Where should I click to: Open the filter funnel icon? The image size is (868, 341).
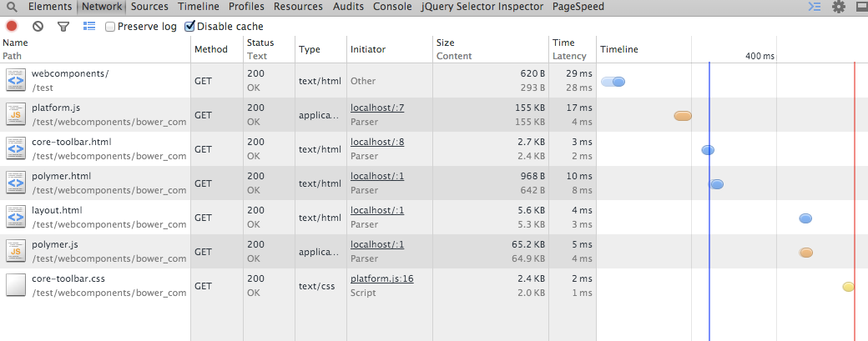63,26
